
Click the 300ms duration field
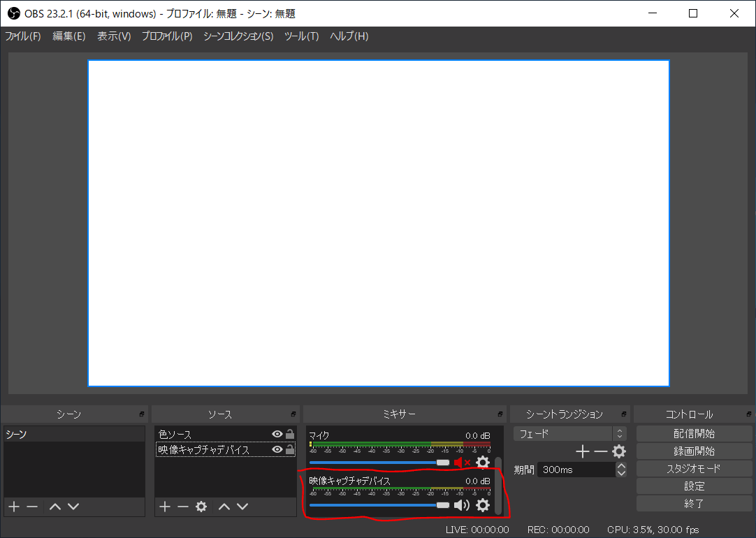click(x=576, y=470)
